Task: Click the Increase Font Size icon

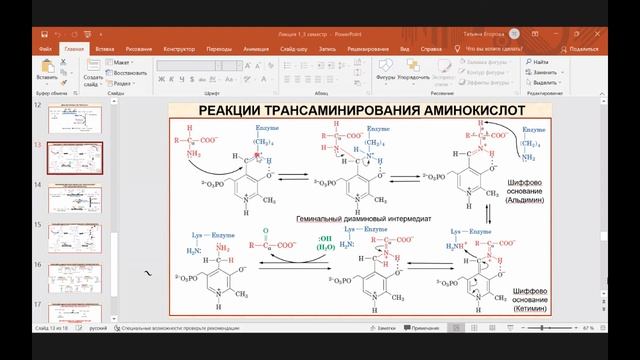Action: (x=248, y=66)
